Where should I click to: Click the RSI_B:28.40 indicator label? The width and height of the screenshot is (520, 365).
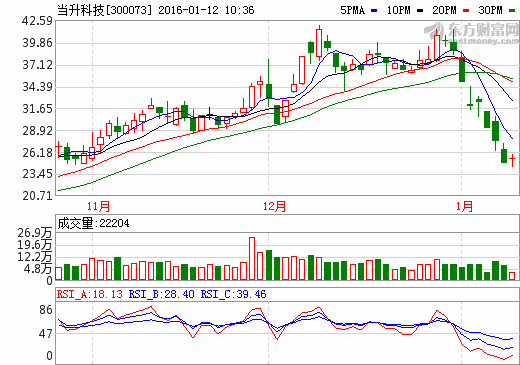pos(162,294)
